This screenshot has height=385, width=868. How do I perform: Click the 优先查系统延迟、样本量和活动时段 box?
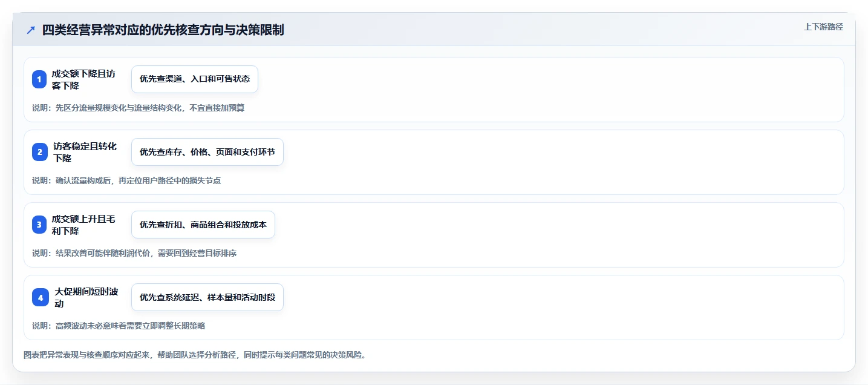[207, 297]
